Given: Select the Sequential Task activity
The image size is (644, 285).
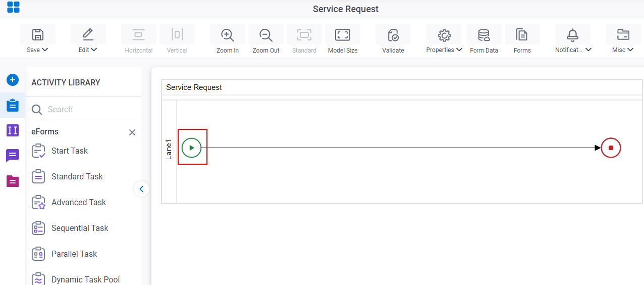Looking at the screenshot, I should [x=70, y=228].
